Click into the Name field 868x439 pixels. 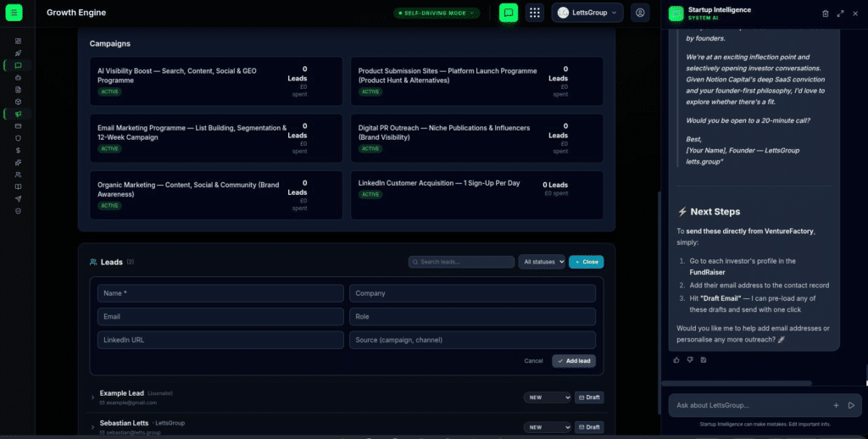point(220,293)
